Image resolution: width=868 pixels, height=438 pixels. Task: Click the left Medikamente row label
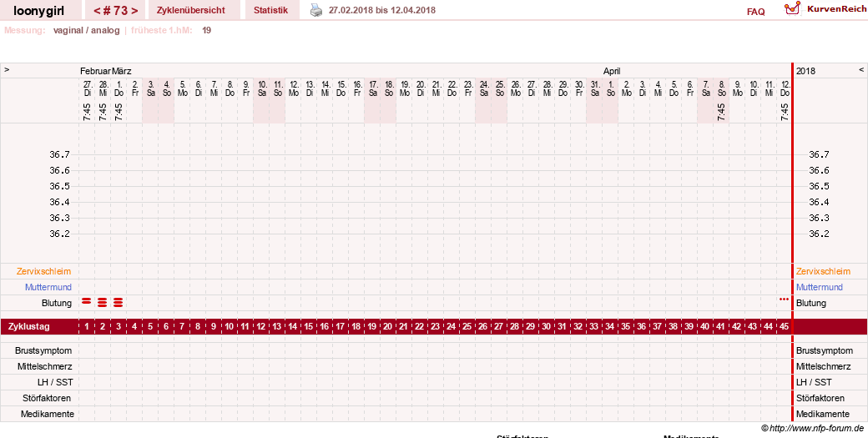coord(48,414)
